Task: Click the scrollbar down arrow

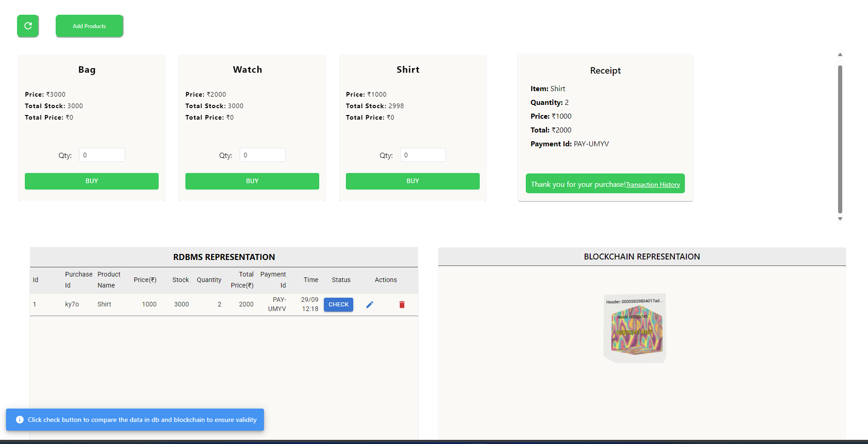Action: pyautogui.click(x=840, y=219)
